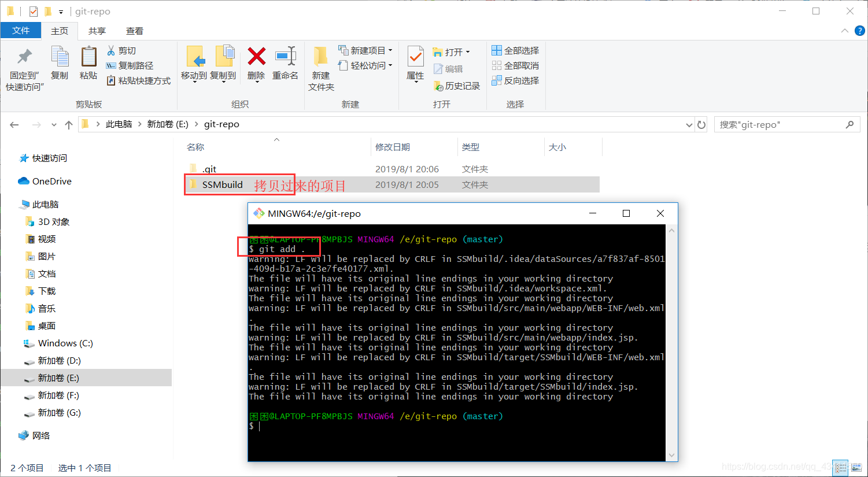The image size is (868, 477).
Task: Click Properties (属性) icon
Action: [415, 57]
